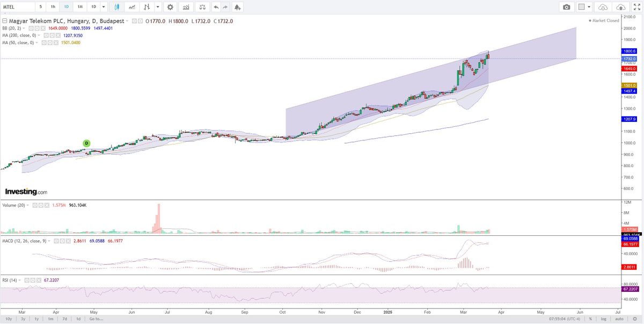Save chart layout to cloud
644x324 pixels.
(x=621, y=7)
